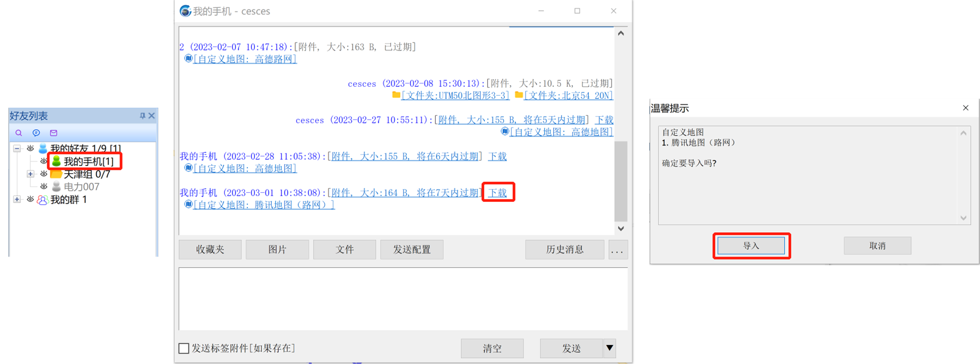The height and width of the screenshot is (364, 980).
Task: Open 历史消息 history
Action: [x=564, y=249]
